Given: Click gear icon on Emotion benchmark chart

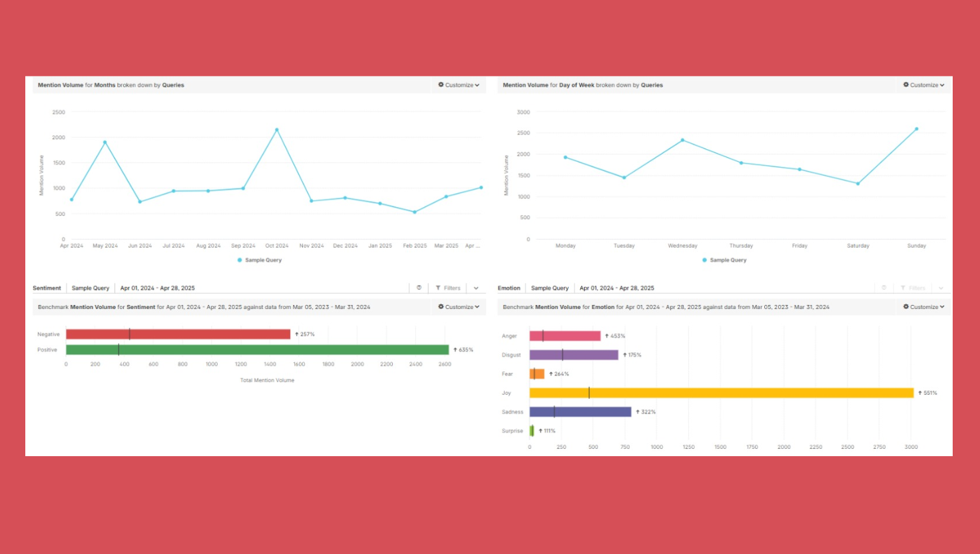Looking at the screenshot, I should pos(906,307).
